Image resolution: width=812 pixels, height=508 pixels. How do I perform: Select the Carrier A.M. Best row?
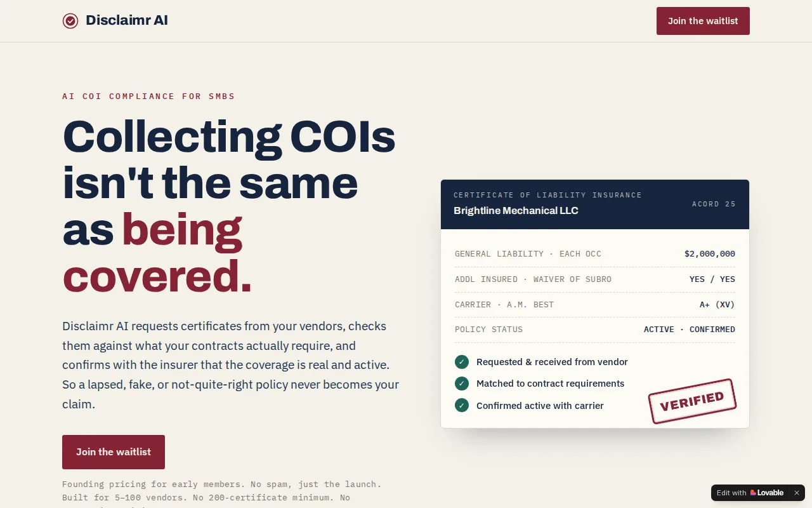595,305
